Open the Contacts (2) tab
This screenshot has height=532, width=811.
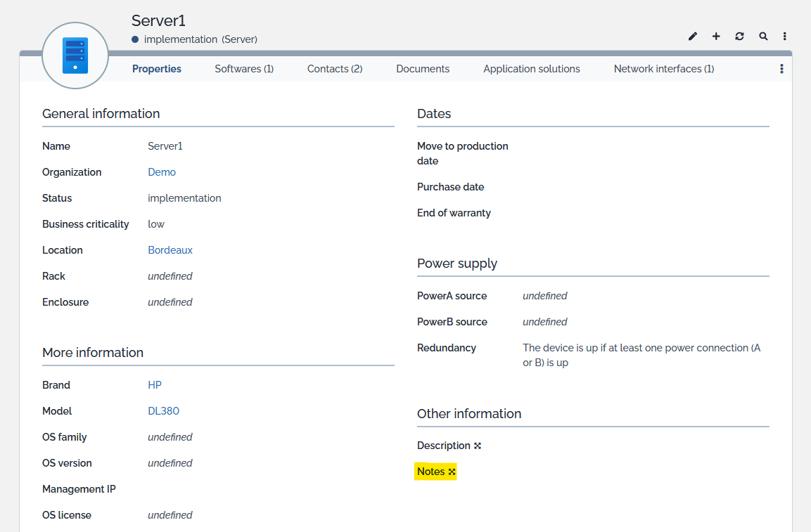(335, 69)
